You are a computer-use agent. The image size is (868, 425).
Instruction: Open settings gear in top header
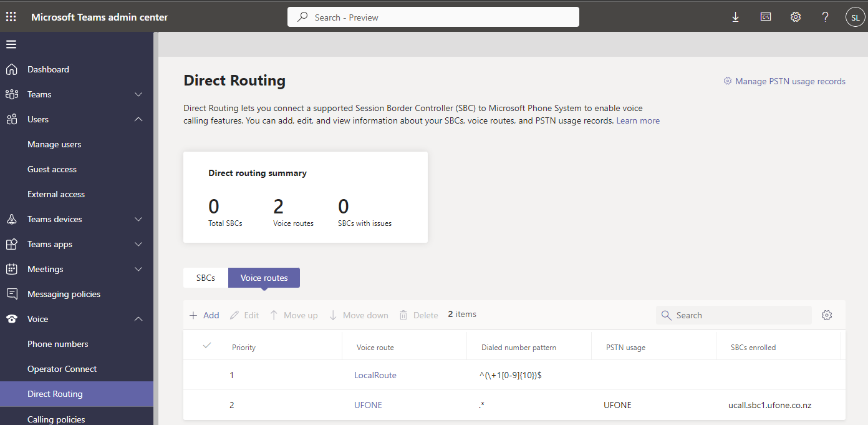point(796,17)
